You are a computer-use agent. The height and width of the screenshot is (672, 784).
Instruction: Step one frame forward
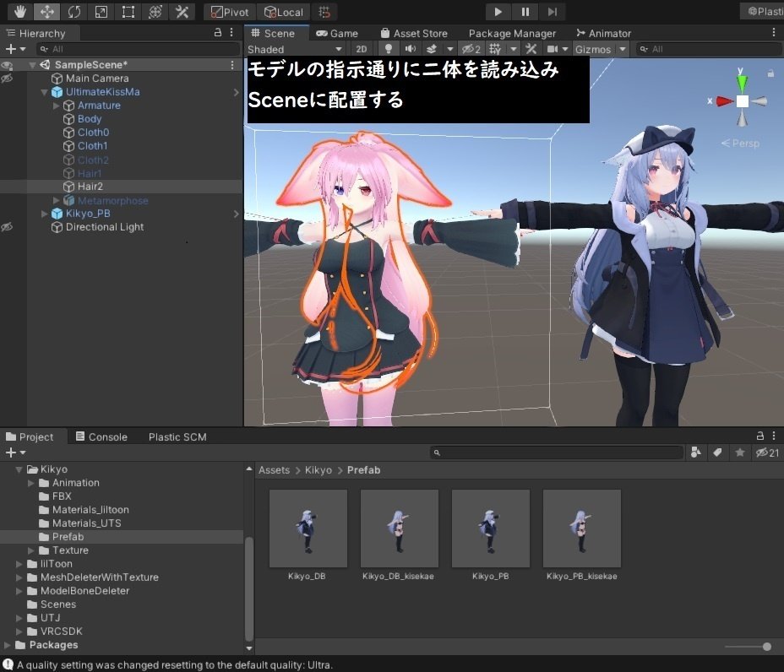[552, 12]
